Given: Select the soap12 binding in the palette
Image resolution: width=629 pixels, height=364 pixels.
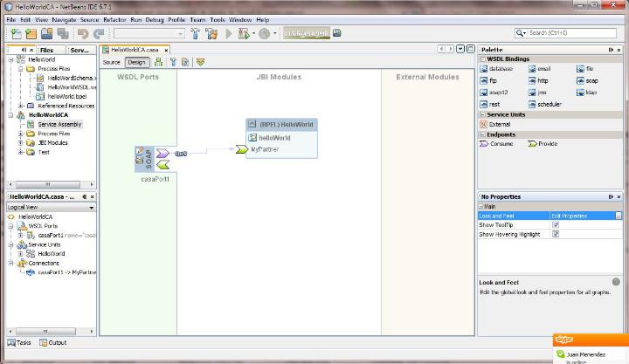Looking at the screenshot, I should pos(494,93).
